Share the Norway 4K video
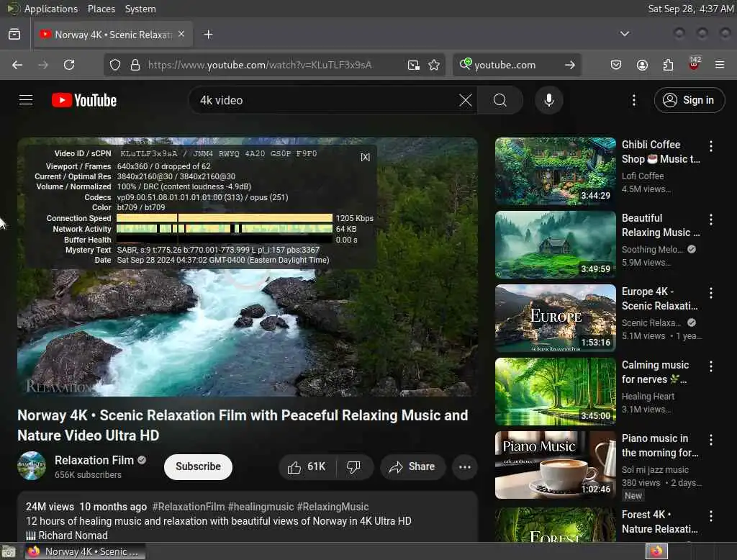The width and height of the screenshot is (737, 560). click(x=412, y=467)
